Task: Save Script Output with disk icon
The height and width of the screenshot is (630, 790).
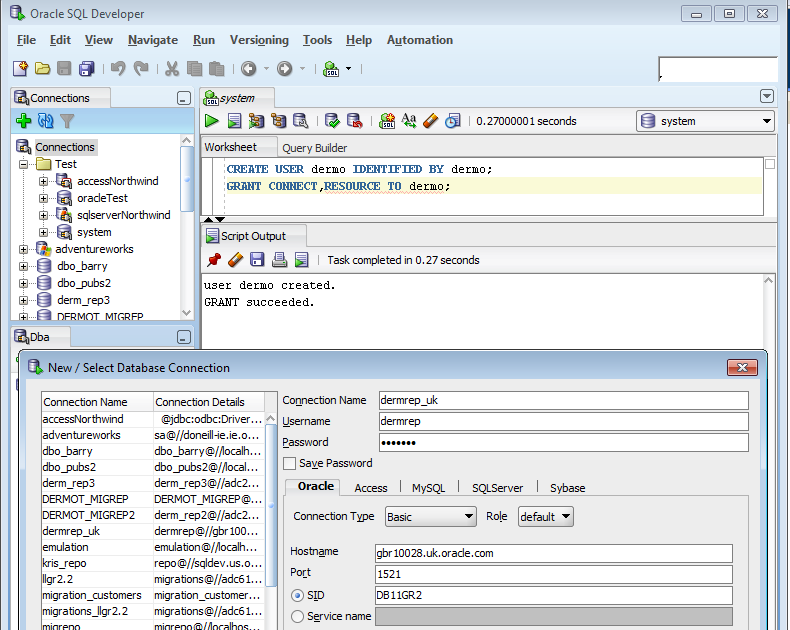Action: point(257,260)
